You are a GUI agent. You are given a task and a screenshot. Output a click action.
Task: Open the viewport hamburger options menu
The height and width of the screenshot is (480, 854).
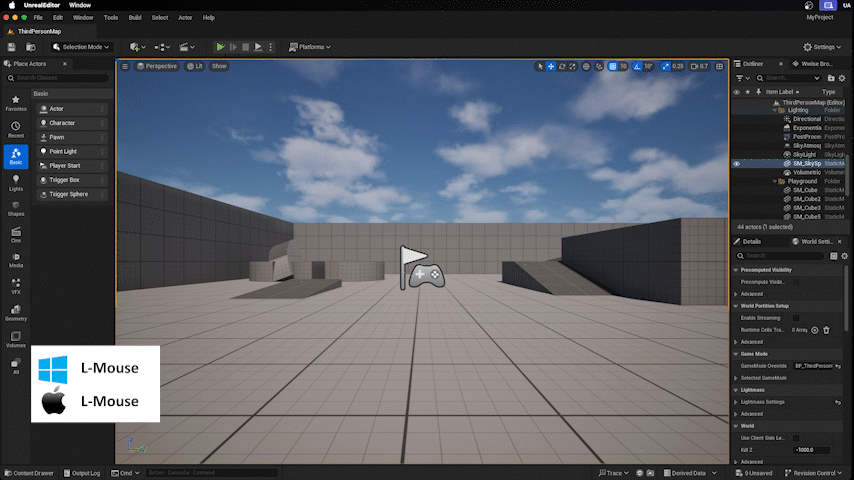point(125,66)
